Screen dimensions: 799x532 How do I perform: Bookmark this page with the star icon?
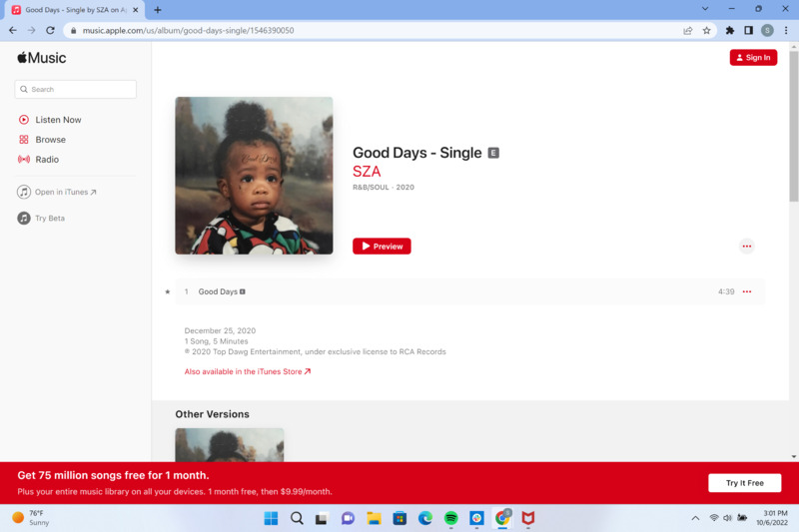coord(706,30)
